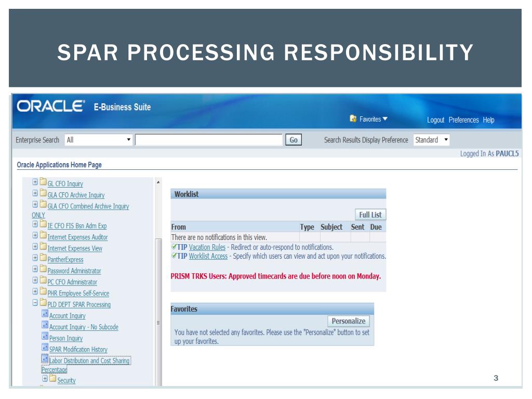Expand the PHR Employee Self-Service node
This screenshot has width=532, height=399.
point(35,291)
